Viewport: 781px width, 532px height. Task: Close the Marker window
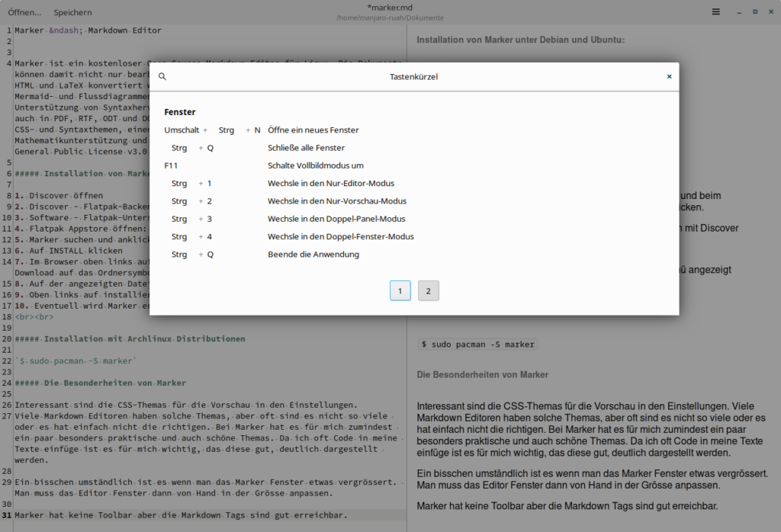pos(771,12)
